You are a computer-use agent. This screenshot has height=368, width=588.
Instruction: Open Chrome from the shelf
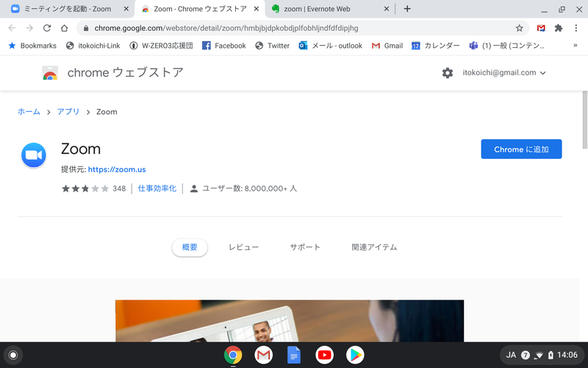click(x=233, y=355)
